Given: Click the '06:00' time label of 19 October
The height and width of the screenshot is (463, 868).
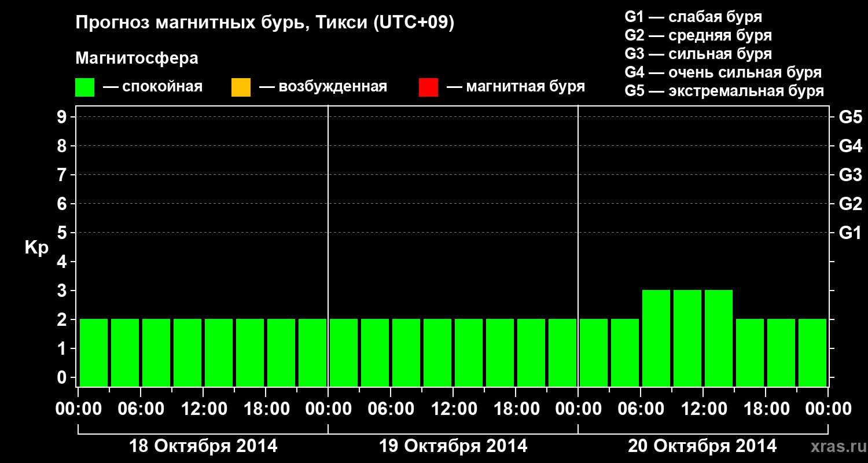Looking at the screenshot, I should 391,409.
